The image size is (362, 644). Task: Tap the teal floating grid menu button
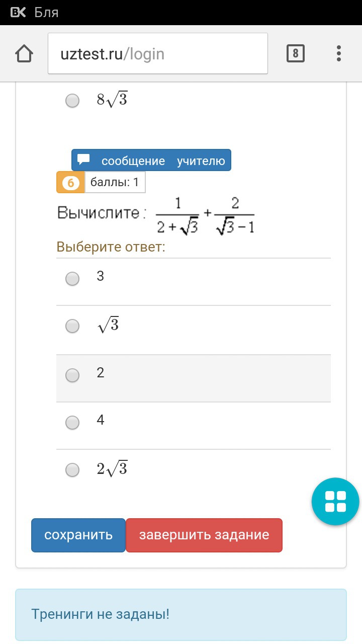(335, 502)
